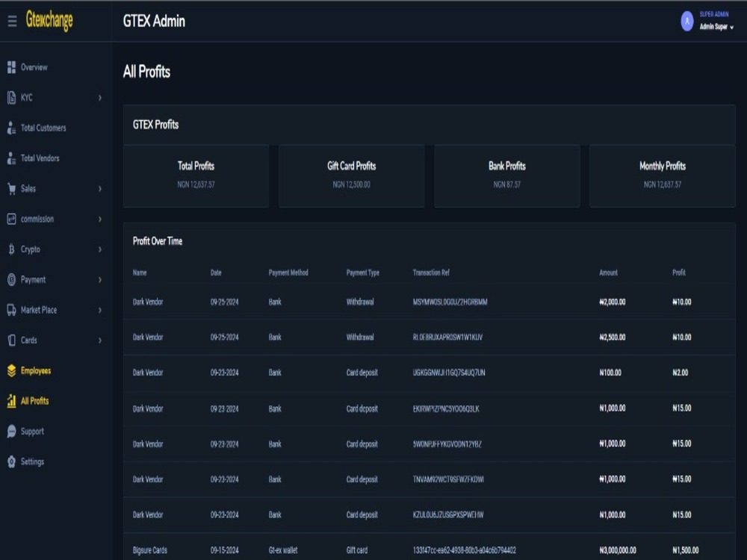Click the admin avatar icon

(687, 21)
